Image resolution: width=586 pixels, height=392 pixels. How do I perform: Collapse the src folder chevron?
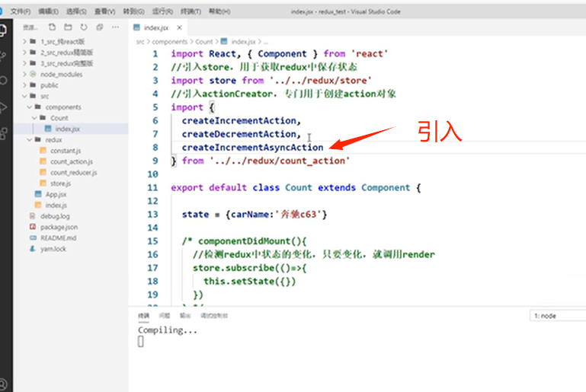(24, 96)
